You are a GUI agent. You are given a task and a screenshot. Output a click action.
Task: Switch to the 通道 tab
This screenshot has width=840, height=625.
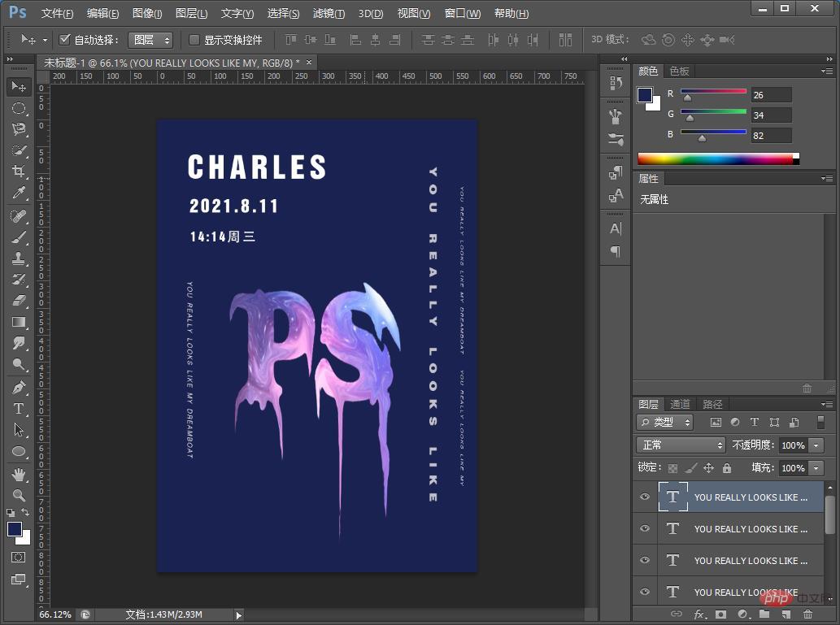click(680, 405)
